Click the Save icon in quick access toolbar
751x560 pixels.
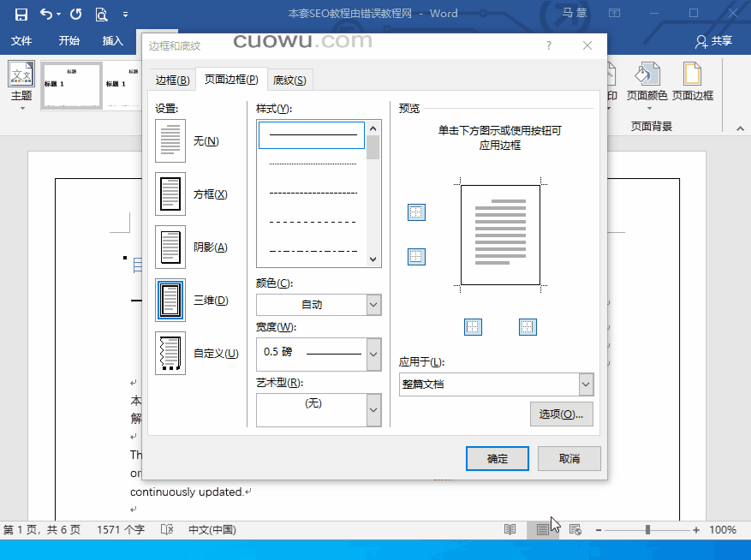[21, 14]
